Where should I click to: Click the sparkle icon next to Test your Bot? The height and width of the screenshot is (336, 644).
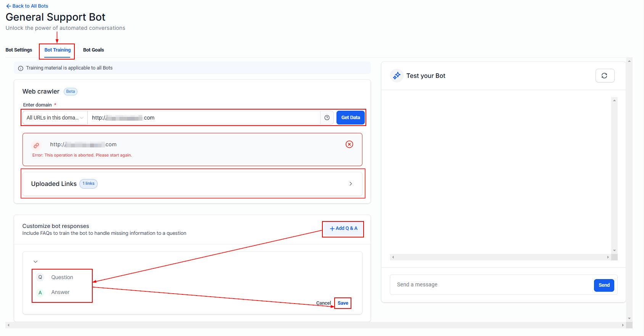point(397,76)
